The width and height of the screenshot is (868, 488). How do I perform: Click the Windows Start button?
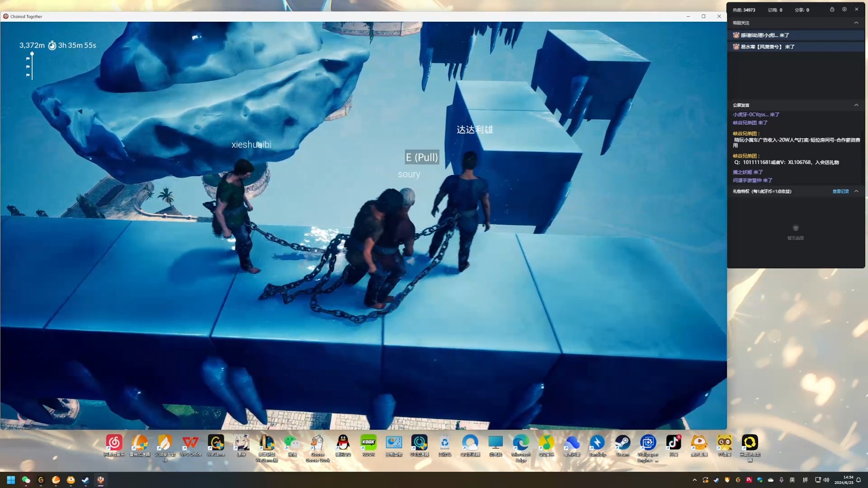coord(11,480)
